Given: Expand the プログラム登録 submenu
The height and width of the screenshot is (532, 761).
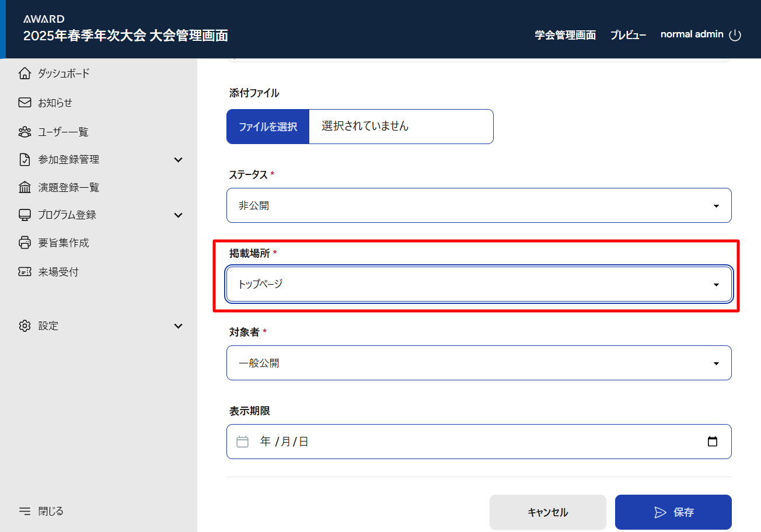Looking at the screenshot, I should coord(179,215).
